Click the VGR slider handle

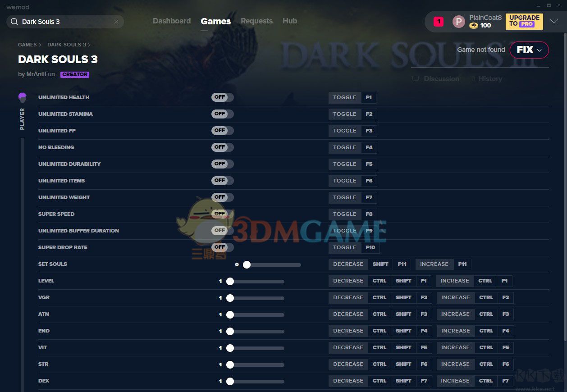[230, 298]
